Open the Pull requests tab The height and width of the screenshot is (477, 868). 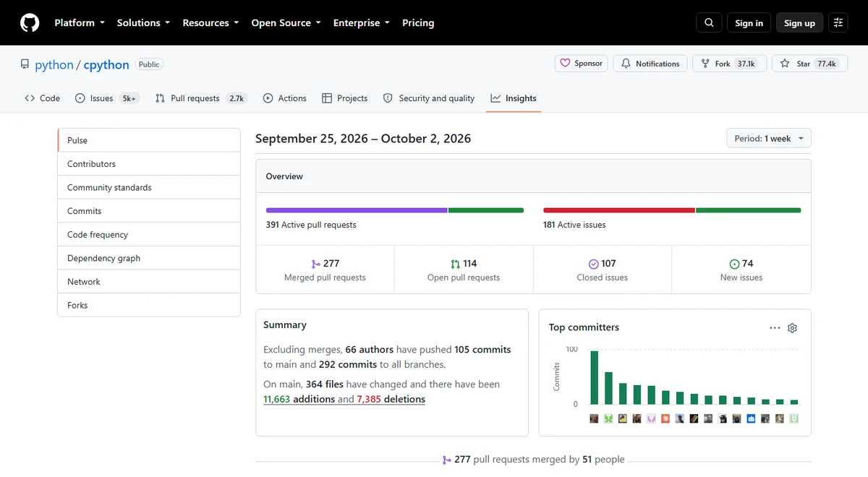tap(201, 98)
